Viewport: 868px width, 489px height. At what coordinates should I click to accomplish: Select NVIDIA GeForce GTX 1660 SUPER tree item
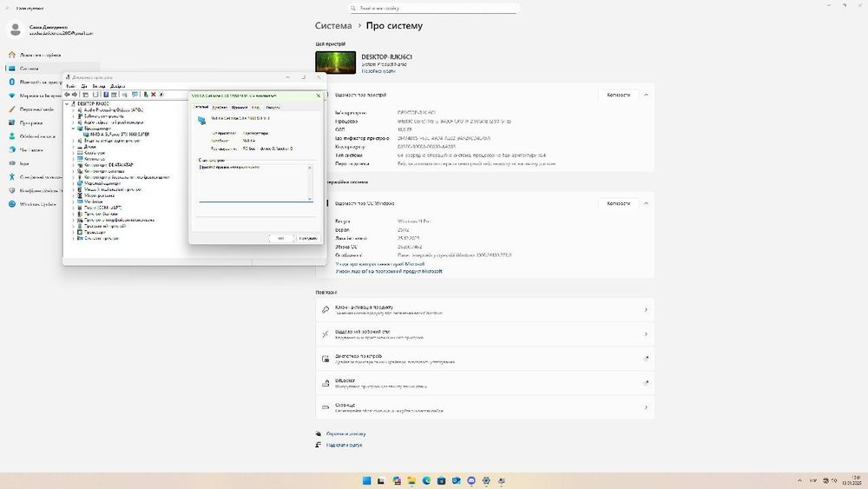(120, 135)
